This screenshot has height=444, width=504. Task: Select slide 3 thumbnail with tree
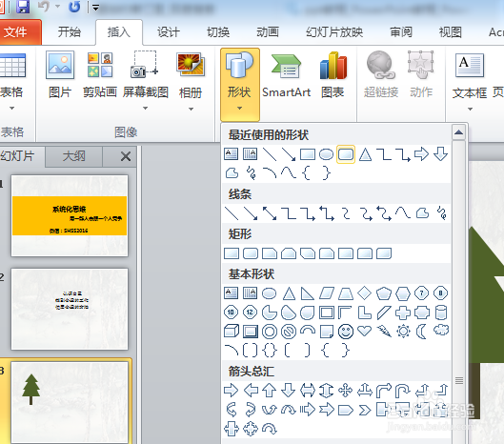[x=70, y=402]
